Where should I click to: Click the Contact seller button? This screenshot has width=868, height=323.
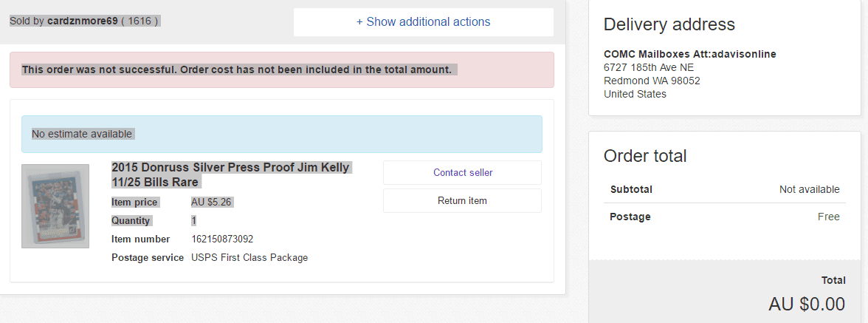(462, 172)
